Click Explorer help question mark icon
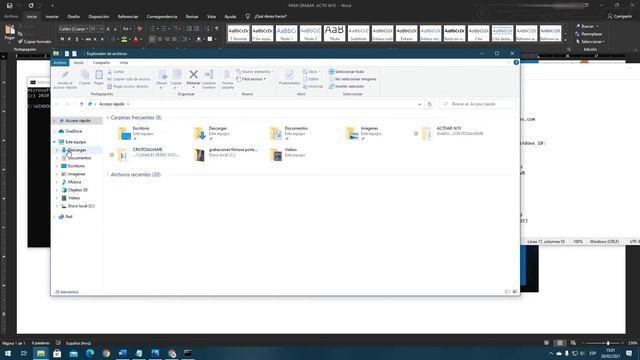This screenshot has width=640, height=360. 516,62
